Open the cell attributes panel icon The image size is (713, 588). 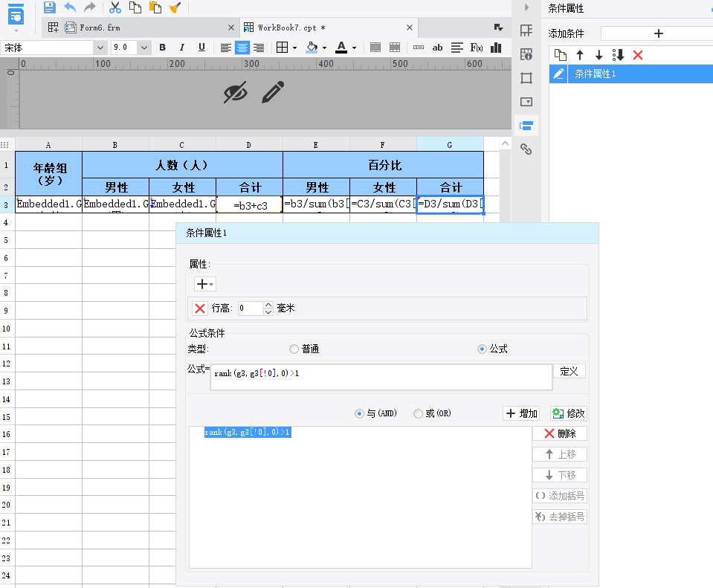click(526, 54)
